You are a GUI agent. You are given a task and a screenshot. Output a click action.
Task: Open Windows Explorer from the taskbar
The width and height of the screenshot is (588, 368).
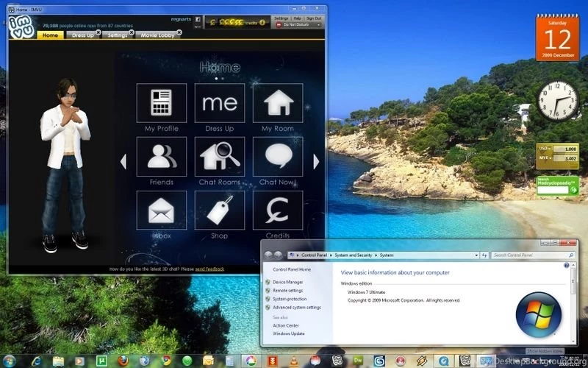pyautogui.click(x=58, y=361)
